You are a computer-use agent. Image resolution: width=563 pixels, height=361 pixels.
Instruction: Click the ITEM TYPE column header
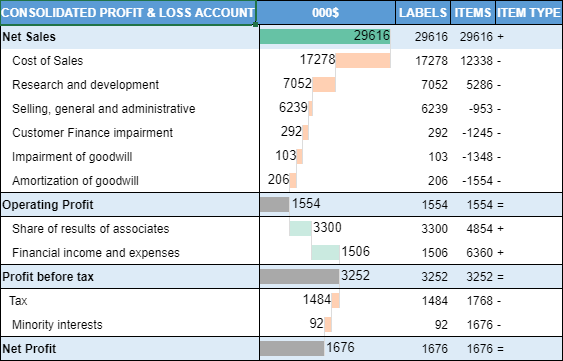pos(529,13)
